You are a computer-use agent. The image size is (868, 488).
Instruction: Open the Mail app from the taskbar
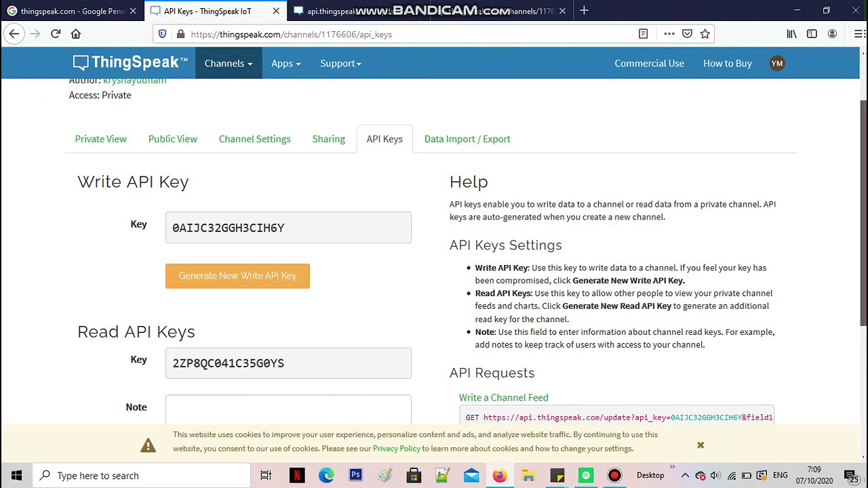pos(471,476)
